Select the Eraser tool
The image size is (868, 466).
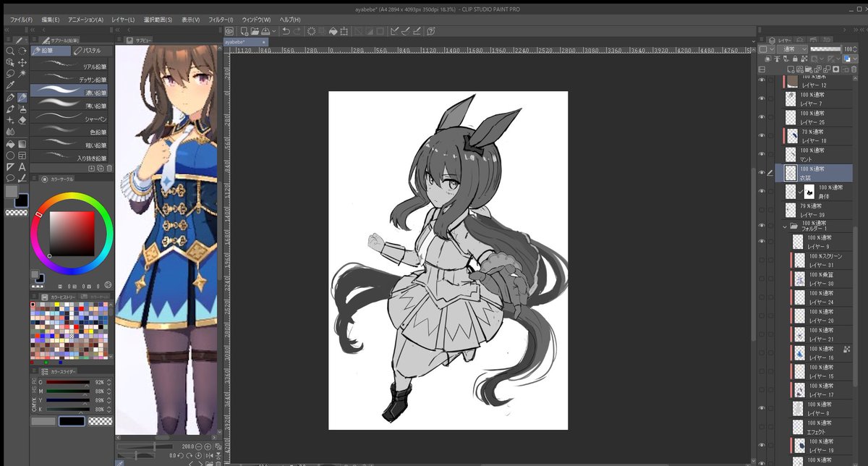pos(22,120)
